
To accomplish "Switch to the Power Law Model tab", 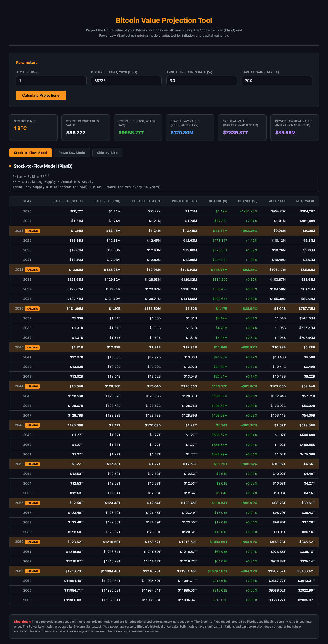I will [72, 153].
